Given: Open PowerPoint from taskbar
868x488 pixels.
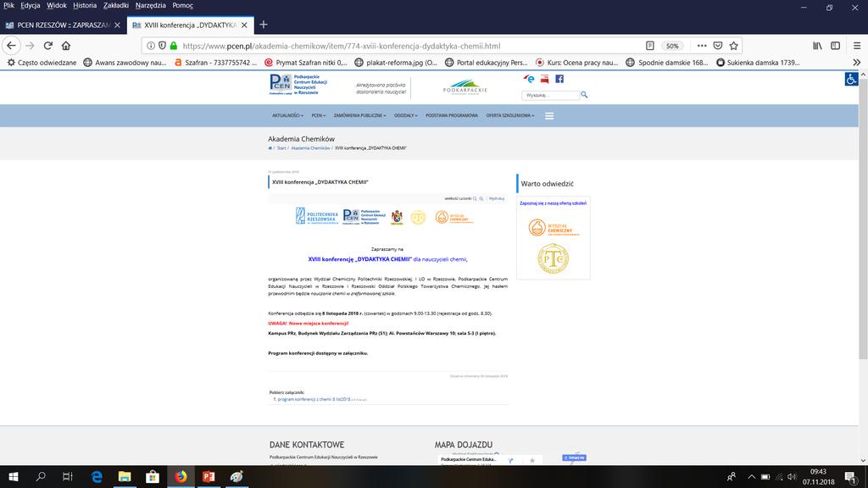Looking at the screenshot, I should click(x=209, y=476).
